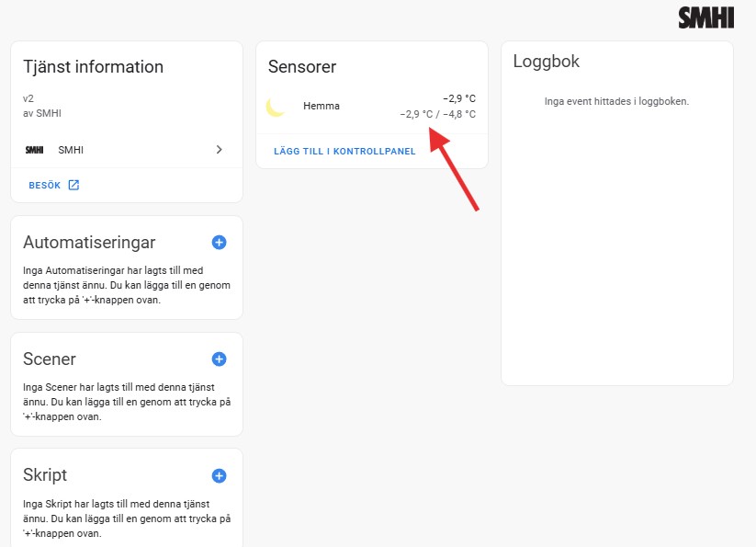Screen dimensions: 756x547
Task: Add a new script with plus icon
Action: pos(219,475)
